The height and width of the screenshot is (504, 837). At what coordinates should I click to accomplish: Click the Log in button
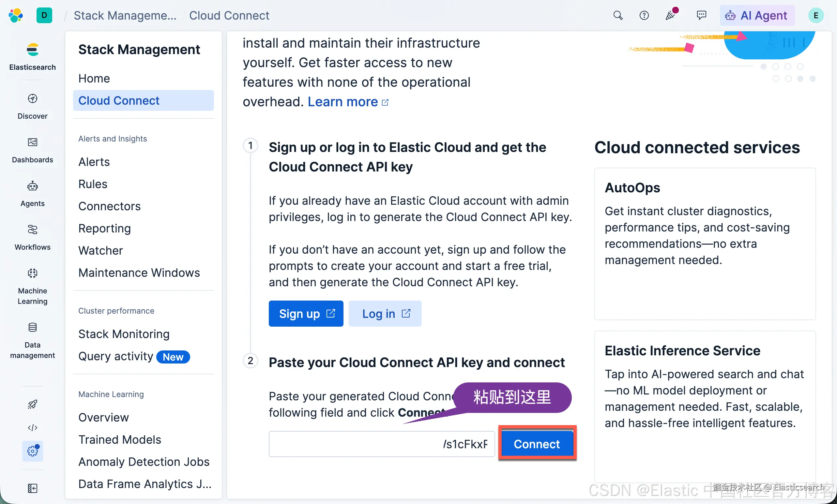point(385,314)
